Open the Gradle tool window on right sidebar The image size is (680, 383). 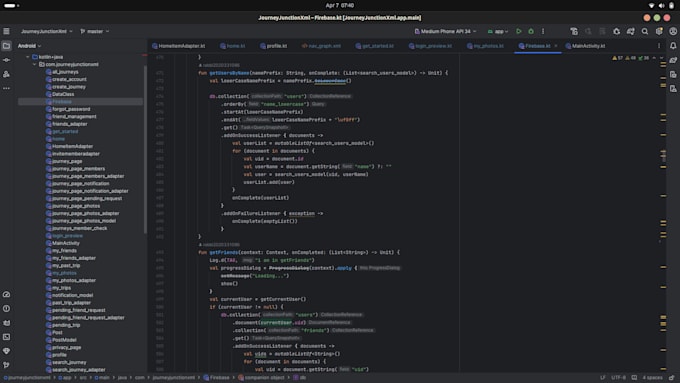click(673, 60)
